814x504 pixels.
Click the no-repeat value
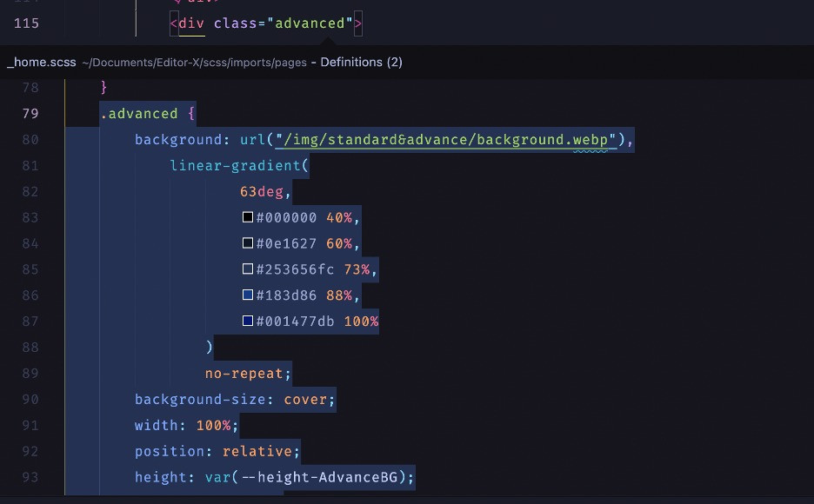click(x=244, y=374)
